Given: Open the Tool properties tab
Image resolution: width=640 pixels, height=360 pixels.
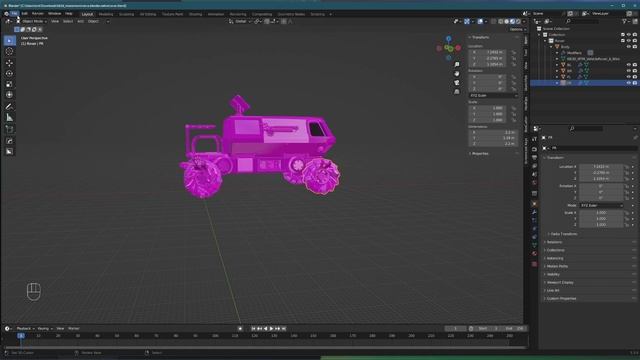Looking at the screenshot, I should (534, 139).
